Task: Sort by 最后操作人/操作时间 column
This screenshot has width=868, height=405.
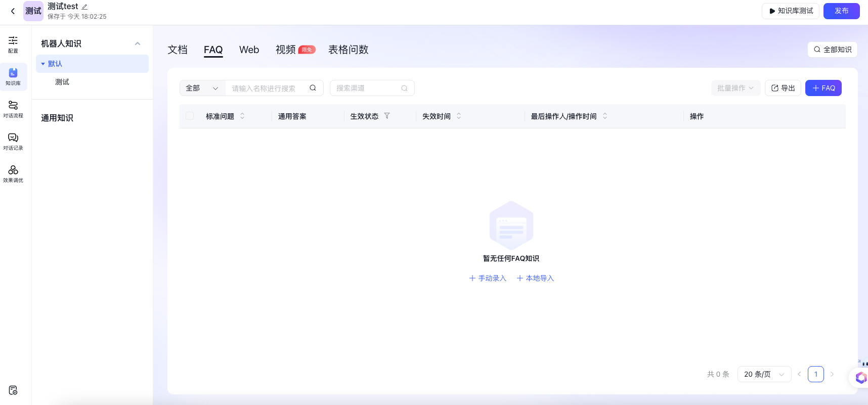Action: [x=605, y=116]
